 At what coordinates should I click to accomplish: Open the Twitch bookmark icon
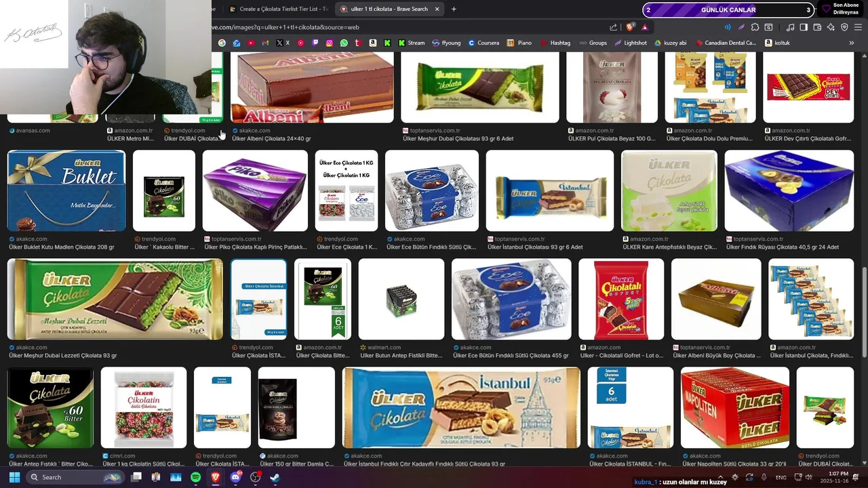(315, 43)
